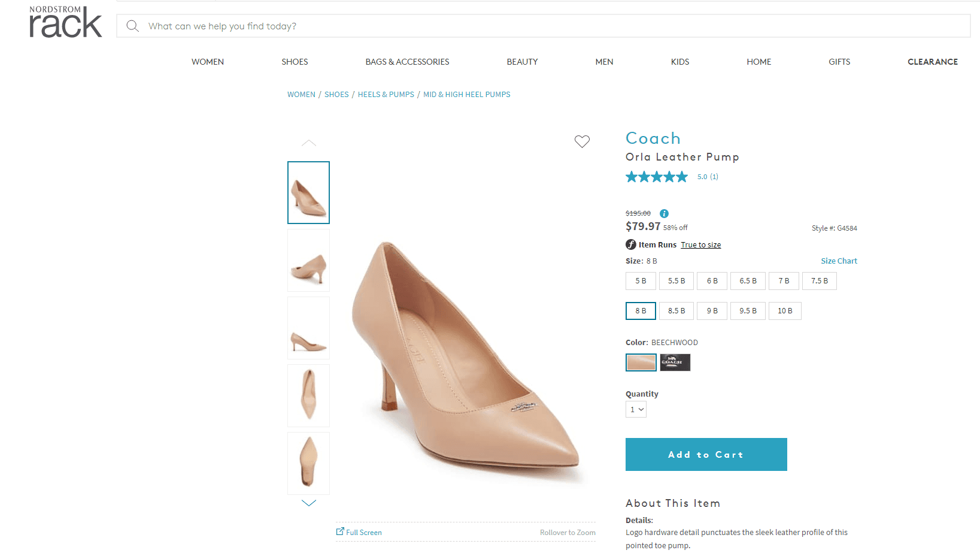Deselect the currently chosen size 8 B
This screenshot has height=556, width=980.
point(641,310)
